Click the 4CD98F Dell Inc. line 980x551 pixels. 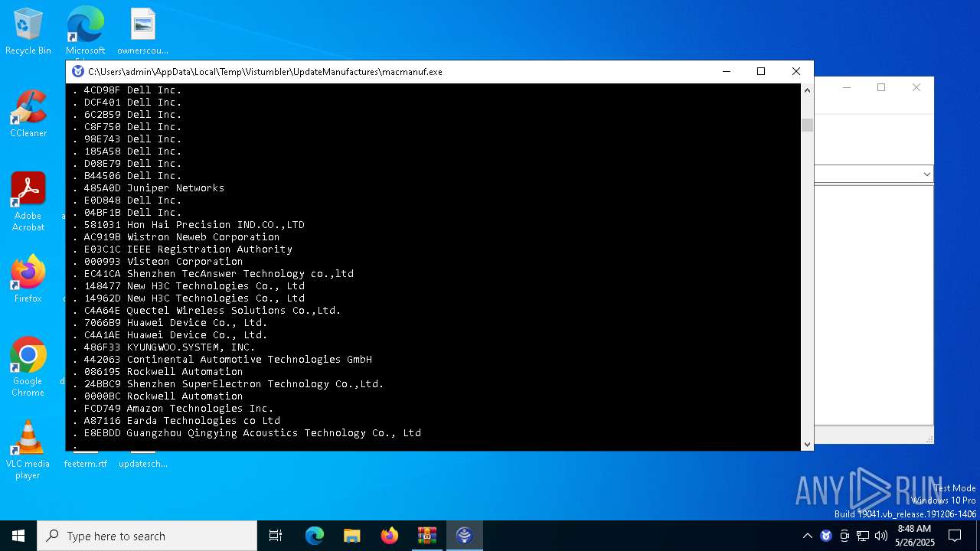coord(127,90)
